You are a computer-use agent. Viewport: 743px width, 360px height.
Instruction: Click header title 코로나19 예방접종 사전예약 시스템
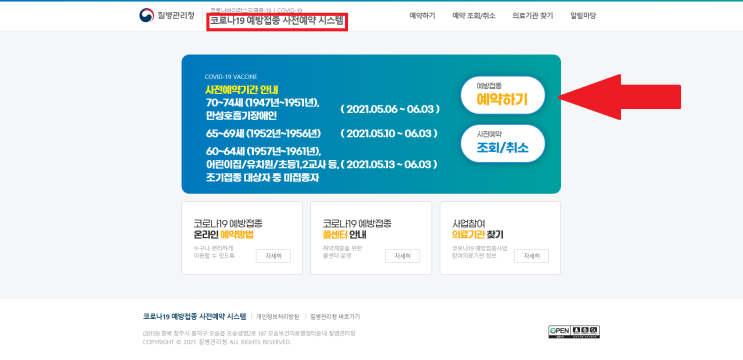pyautogui.click(x=278, y=22)
